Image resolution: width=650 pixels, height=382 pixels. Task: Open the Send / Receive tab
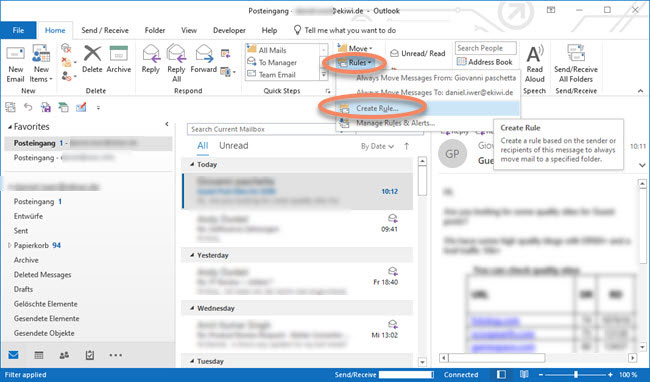(x=105, y=30)
